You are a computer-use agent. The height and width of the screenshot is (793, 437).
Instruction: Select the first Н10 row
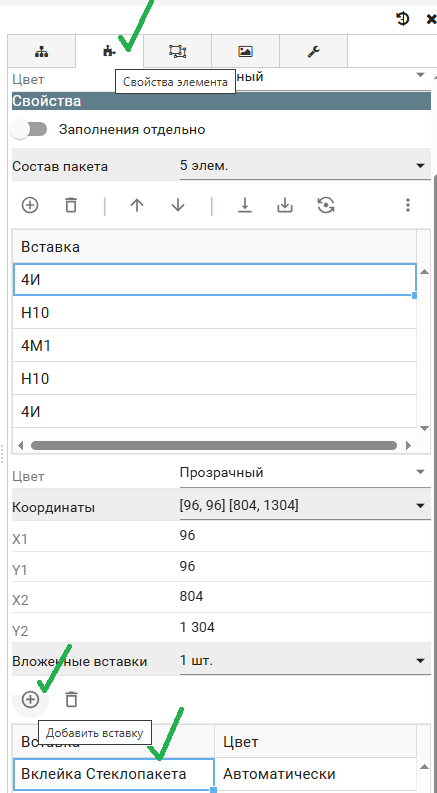pos(214,313)
